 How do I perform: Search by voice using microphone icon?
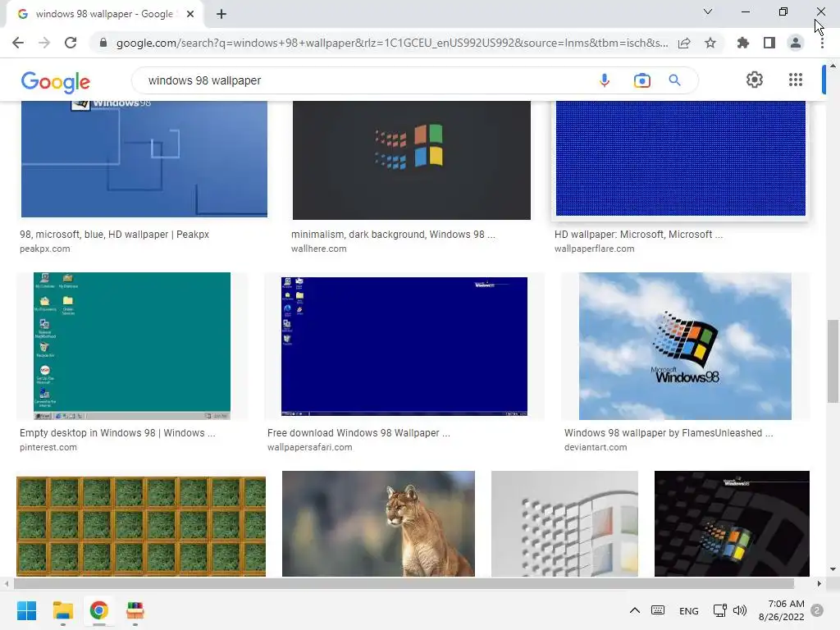pos(605,80)
